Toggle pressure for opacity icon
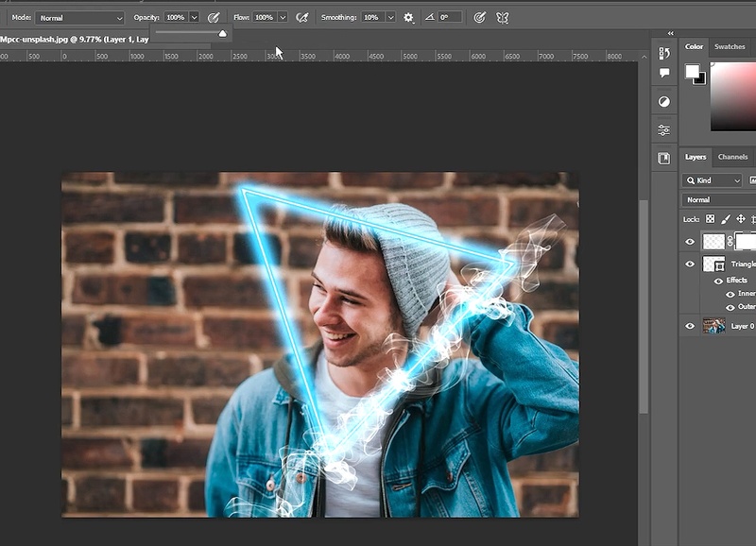756x546 pixels. point(214,17)
